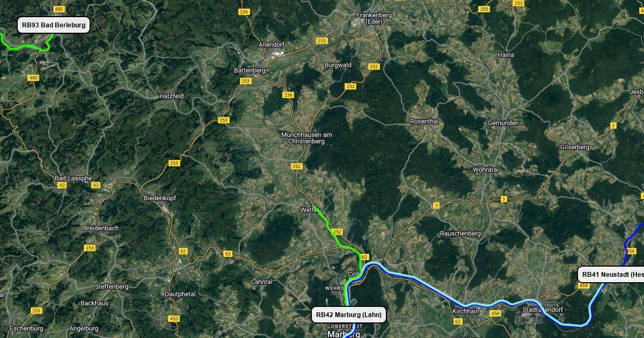Click the Wetter town label

click(x=310, y=209)
